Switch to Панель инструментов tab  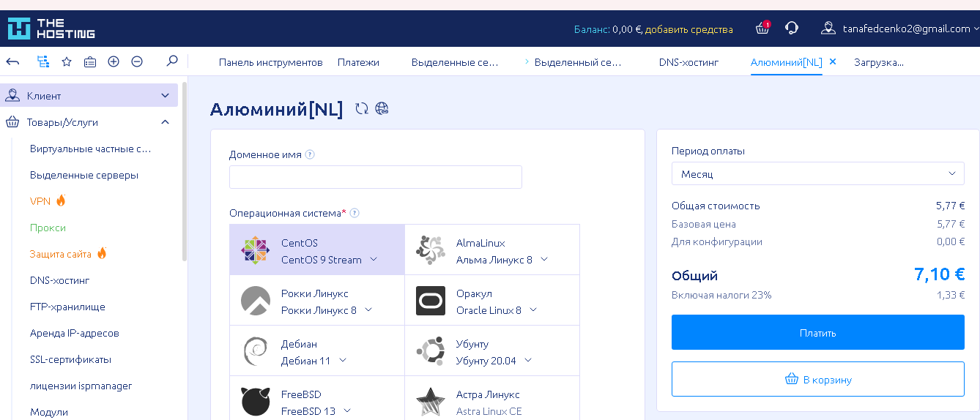click(271, 62)
